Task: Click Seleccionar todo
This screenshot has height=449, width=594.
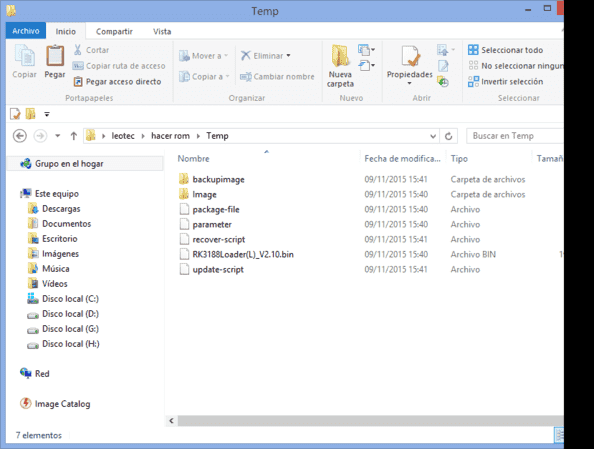Action: [505, 50]
